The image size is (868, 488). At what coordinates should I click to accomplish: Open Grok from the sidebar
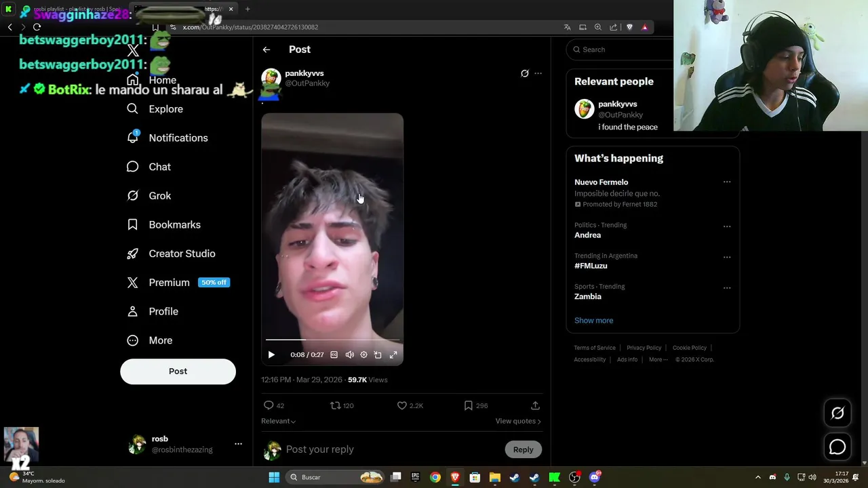coord(149,196)
